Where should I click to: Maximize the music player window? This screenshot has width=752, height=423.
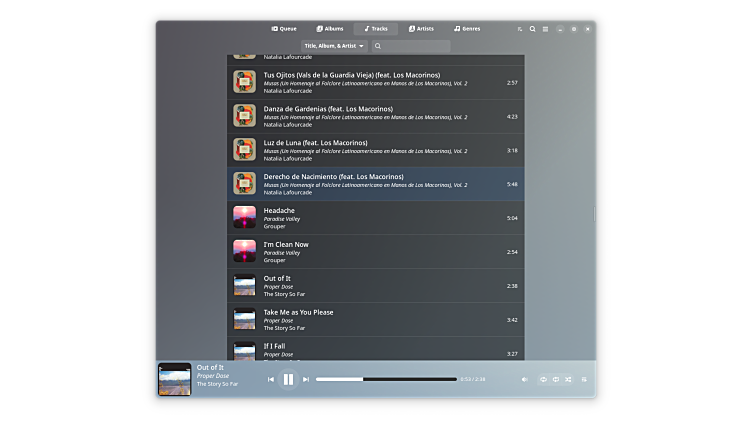click(574, 29)
